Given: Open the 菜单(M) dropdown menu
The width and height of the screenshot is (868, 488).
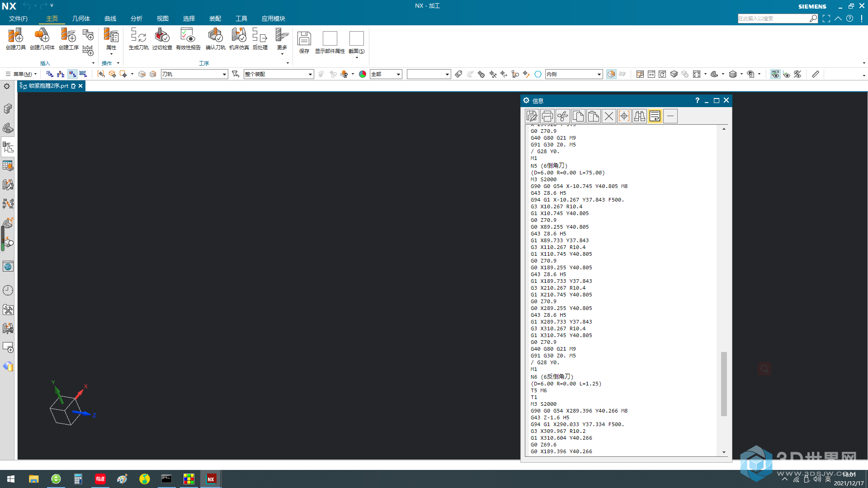Looking at the screenshot, I should tap(21, 74).
